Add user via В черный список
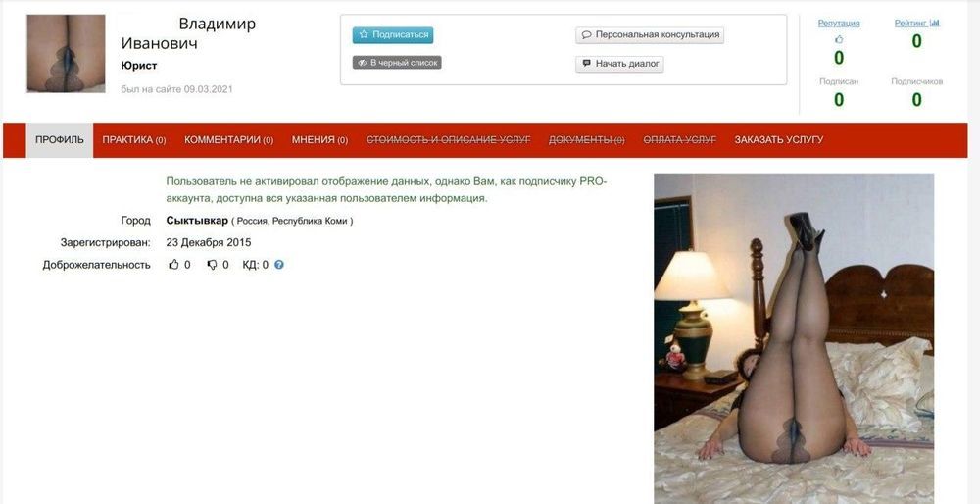The width and height of the screenshot is (980, 504). pyautogui.click(x=397, y=63)
